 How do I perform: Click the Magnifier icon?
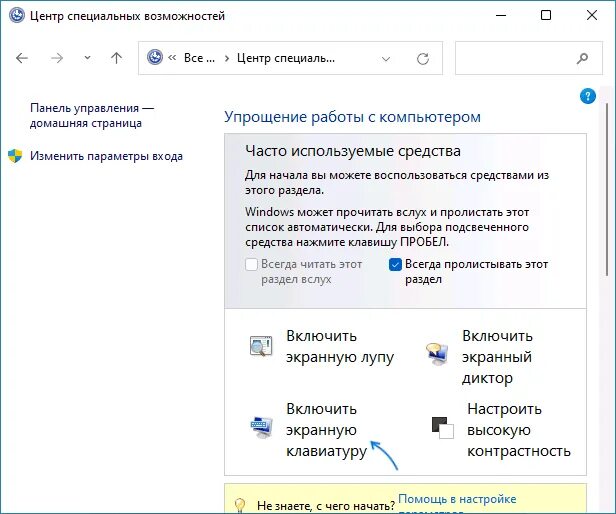pos(261,346)
